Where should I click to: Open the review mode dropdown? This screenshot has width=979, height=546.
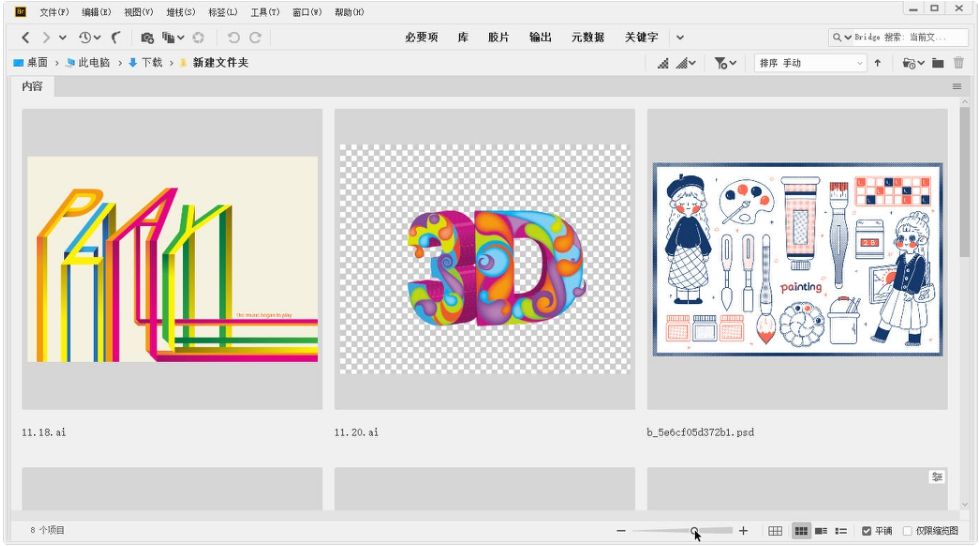click(x=173, y=37)
